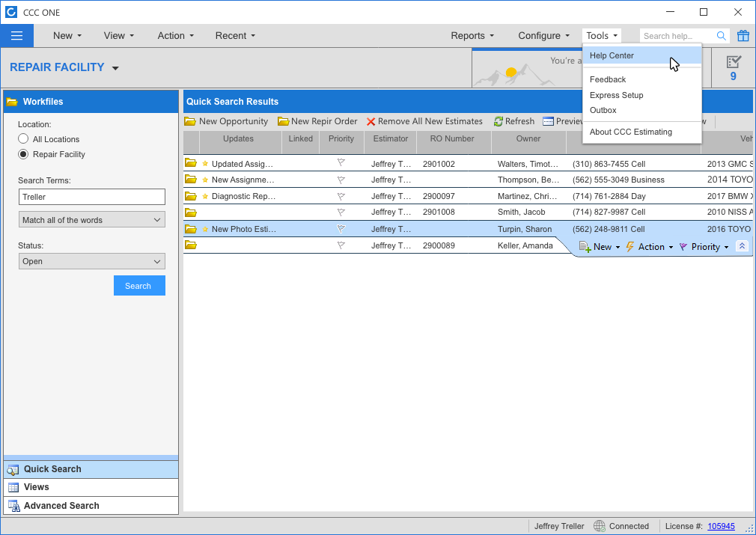Click priority flag in Keller, Amanda row
This screenshot has width=756, height=535.
click(341, 245)
